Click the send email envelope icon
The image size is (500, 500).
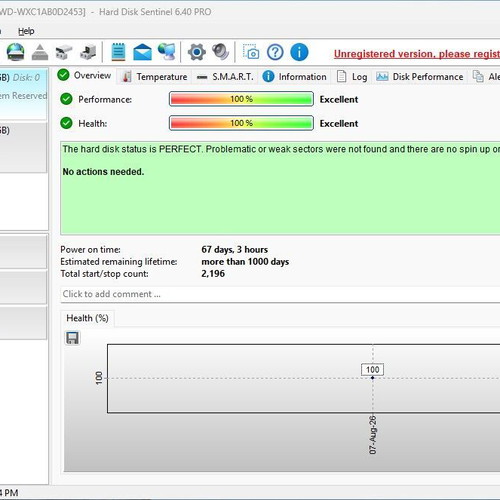click(142, 52)
